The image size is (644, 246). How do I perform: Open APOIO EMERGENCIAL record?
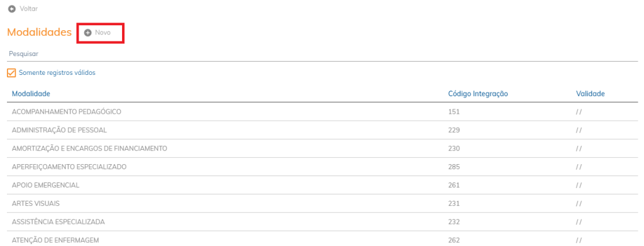323,185
